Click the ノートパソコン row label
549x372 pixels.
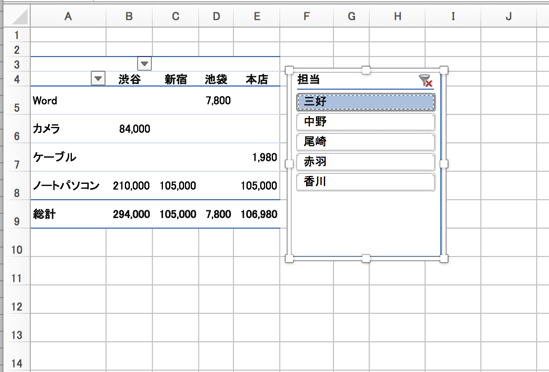[66, 186]
